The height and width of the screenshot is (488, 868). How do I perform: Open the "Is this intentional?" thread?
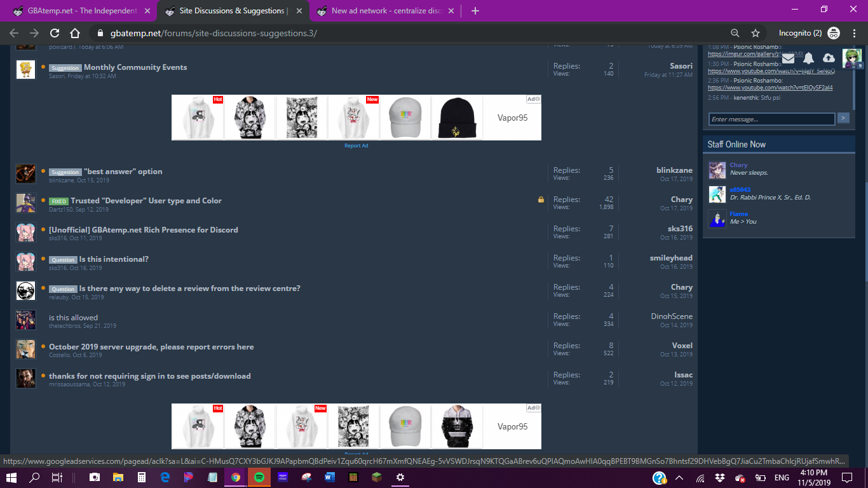pyautogui.click(x=114, y=259)
